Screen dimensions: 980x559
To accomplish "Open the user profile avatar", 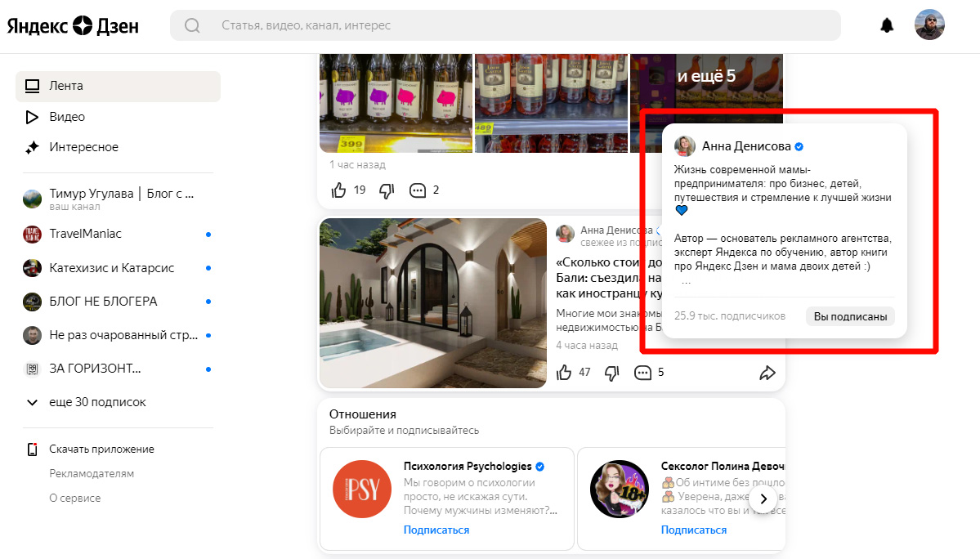I will click(x=929, y=25).
